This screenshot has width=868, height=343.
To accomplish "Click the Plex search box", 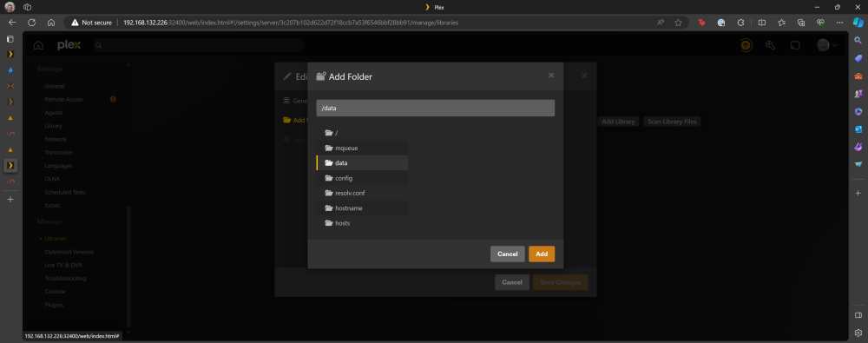I will pyautogui.click(x=200, y=45).
